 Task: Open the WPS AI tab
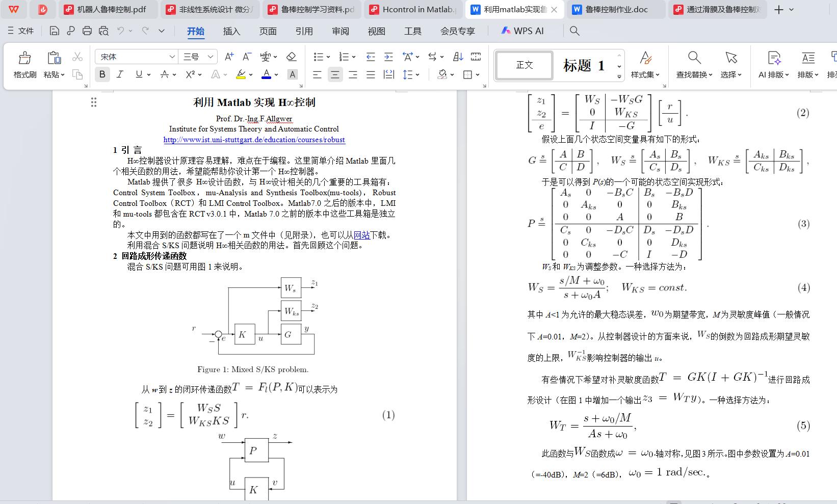(x=522, y=31)
